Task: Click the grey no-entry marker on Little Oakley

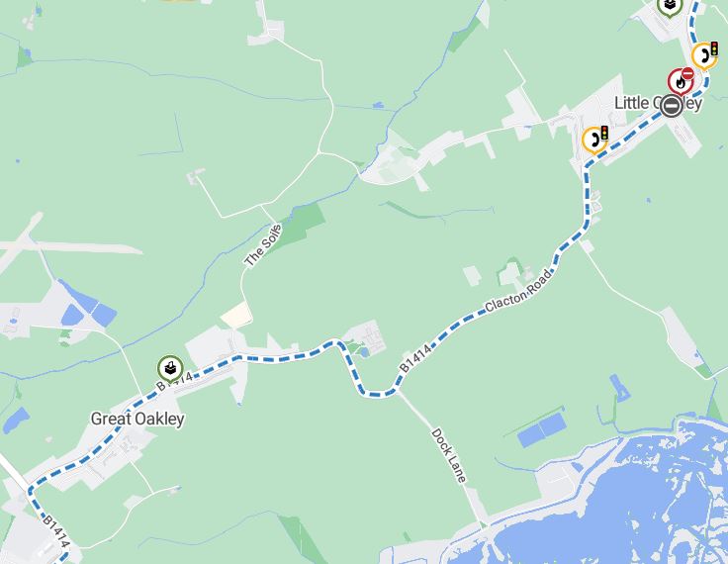Action: click(x=671, y=107)
